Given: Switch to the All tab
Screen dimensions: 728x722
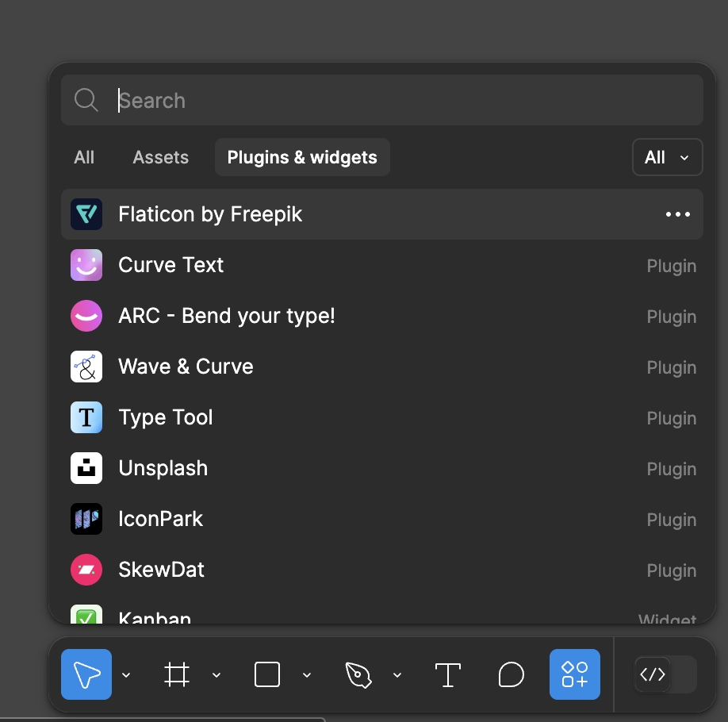Looking at the screenshot, I should [84, 157].
